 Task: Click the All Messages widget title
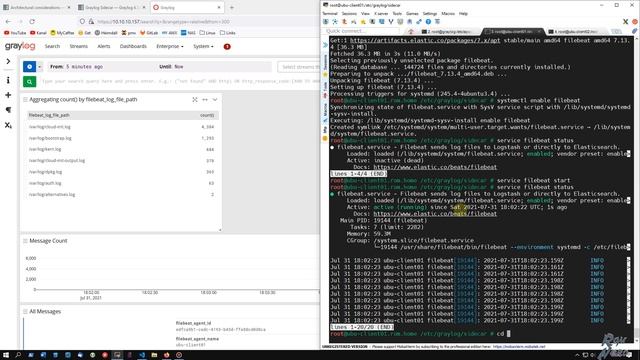[45, 311]
